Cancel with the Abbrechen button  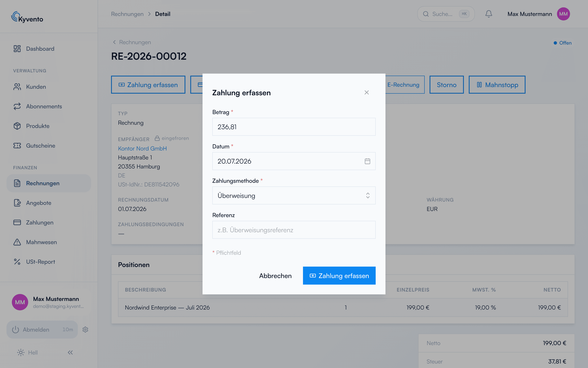tap(275, 276)
